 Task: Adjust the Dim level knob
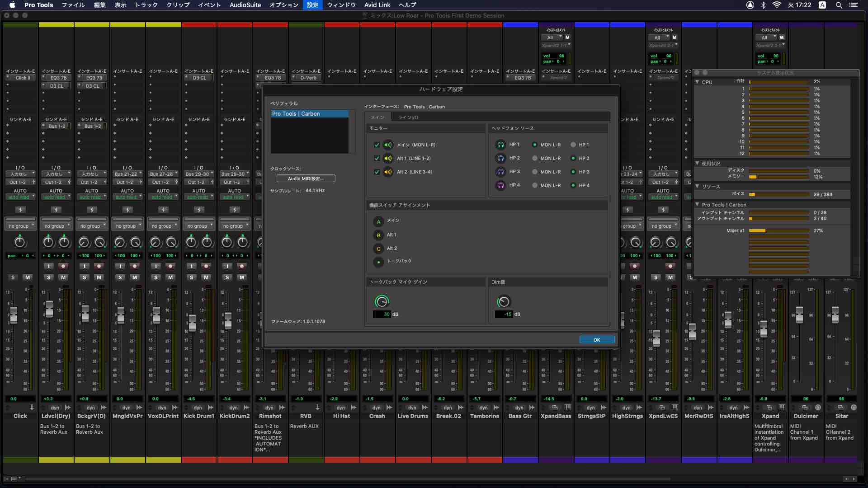503,301
